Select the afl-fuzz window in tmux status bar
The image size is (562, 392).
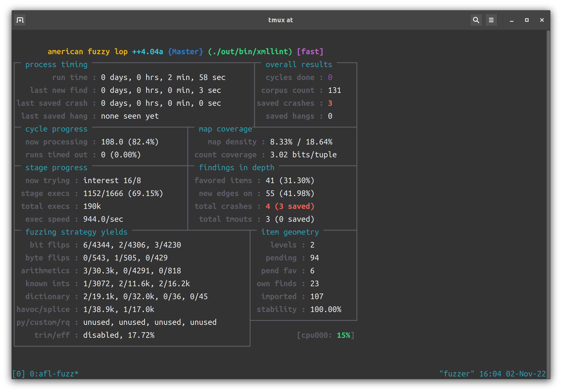pos(54,373)
